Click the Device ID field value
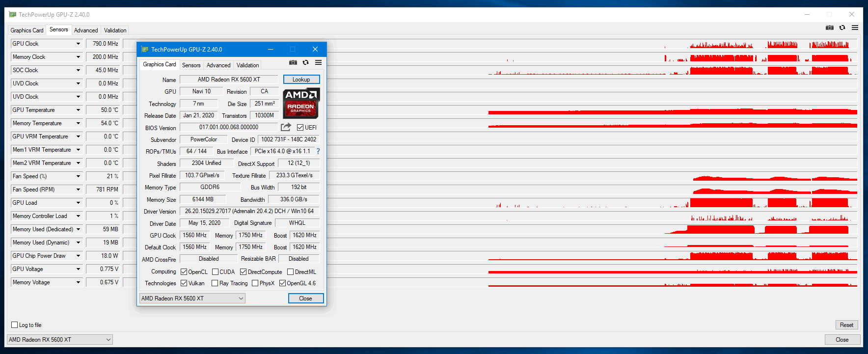This screenshot has height=354, width=868. [289, 139]
